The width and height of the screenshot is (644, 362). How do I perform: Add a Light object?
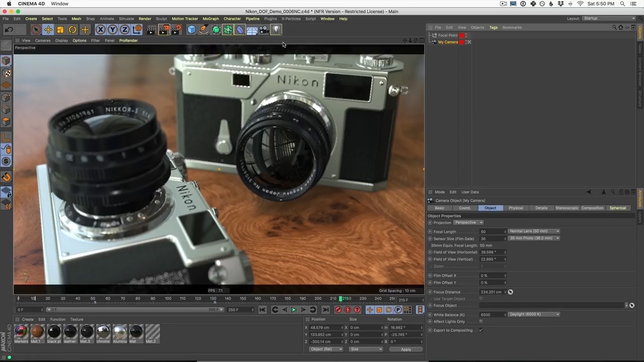[x=276, y=30]
